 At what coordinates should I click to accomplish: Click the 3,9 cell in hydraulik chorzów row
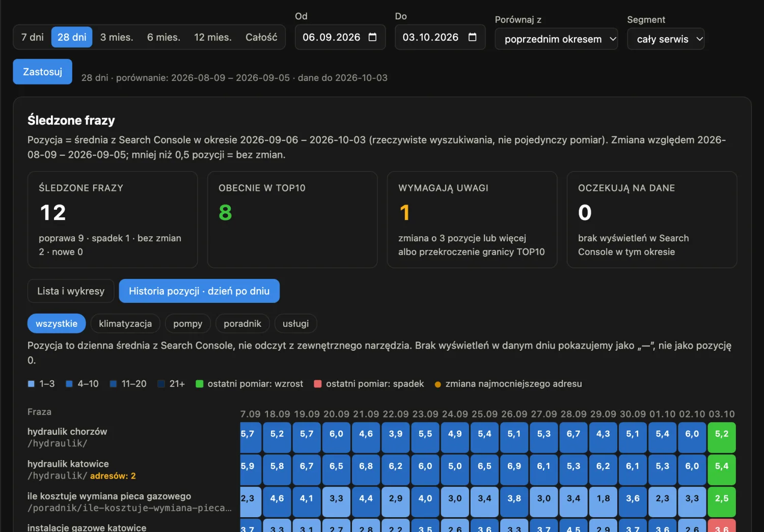coord(396,437)
